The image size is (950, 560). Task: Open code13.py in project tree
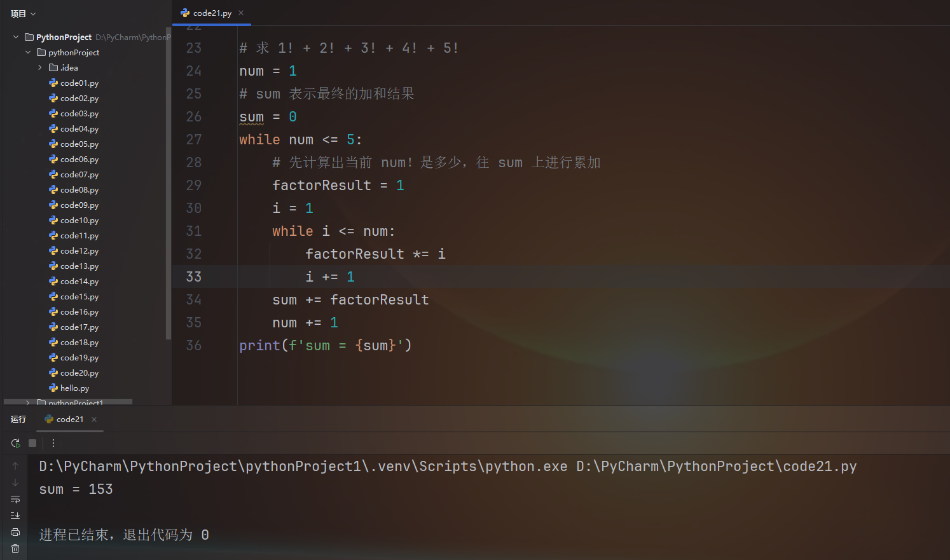(74, 266)
